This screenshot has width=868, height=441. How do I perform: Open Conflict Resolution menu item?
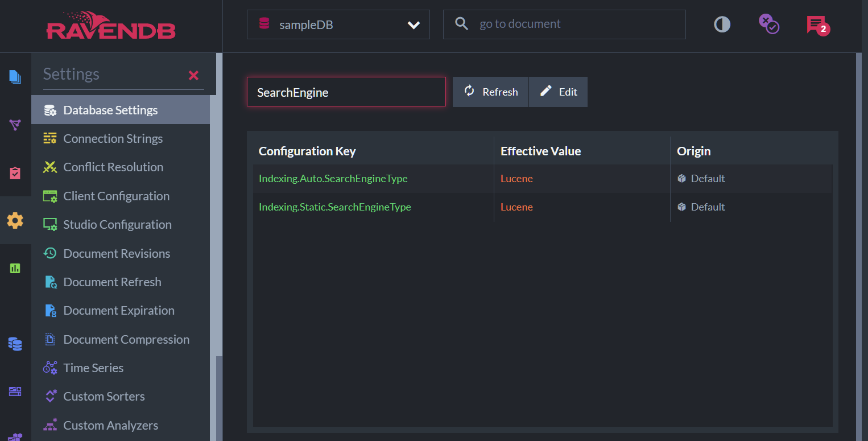click(121, 167)
